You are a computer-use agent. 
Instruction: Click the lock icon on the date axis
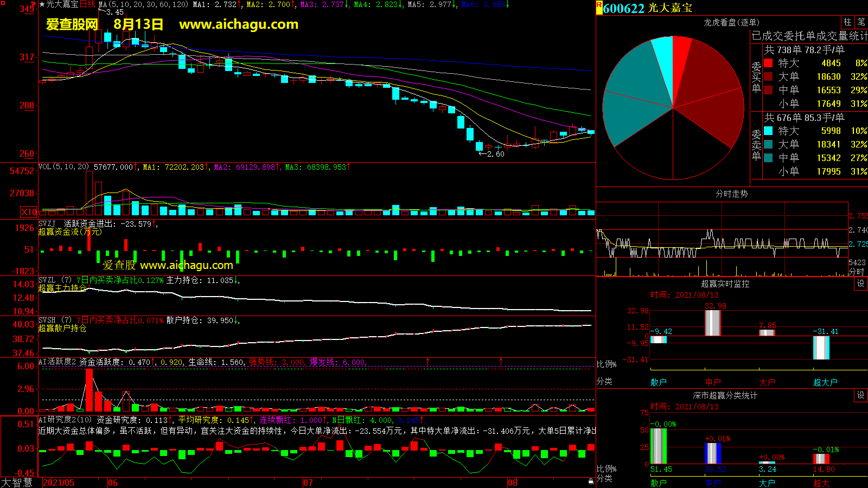(591, 481)
